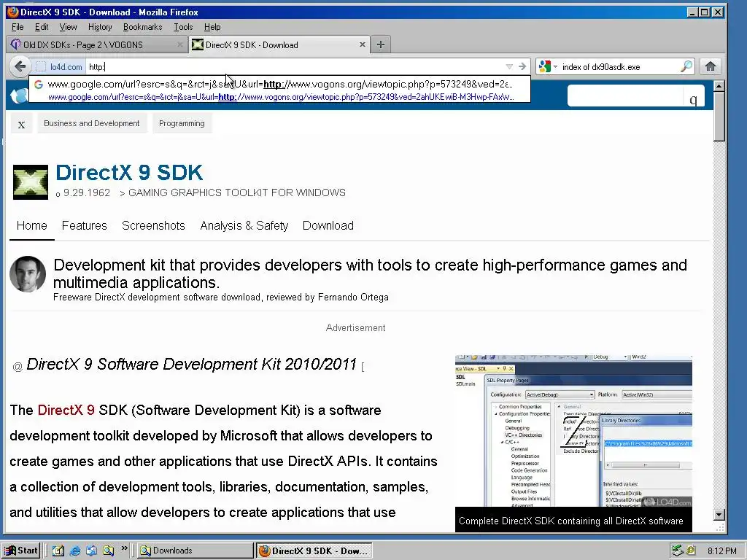
Task: Click the reviewer portrait photo
Action: pyautogui.click(x=28, y=274)
